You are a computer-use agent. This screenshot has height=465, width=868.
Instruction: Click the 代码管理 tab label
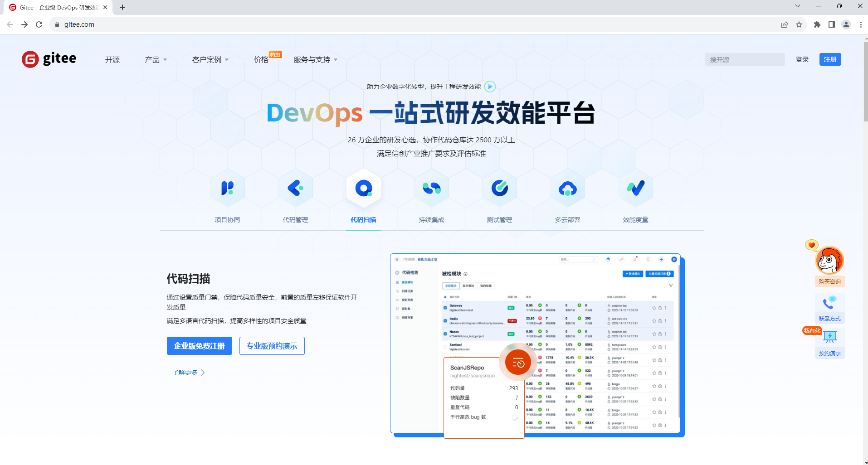pyautogui.click(x=295, y=220)
